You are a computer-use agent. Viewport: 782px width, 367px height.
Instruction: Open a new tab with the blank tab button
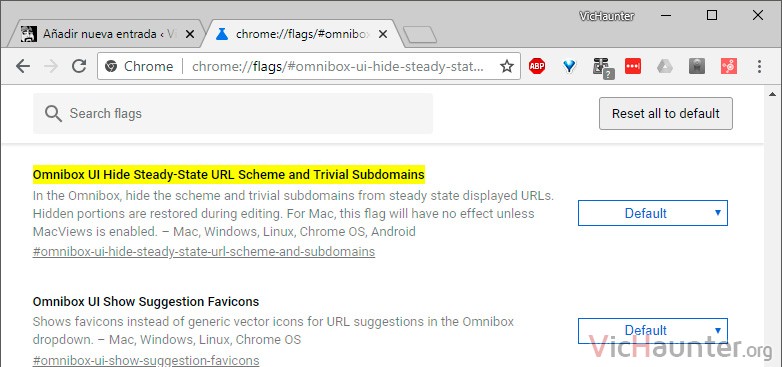coord(419,35)
